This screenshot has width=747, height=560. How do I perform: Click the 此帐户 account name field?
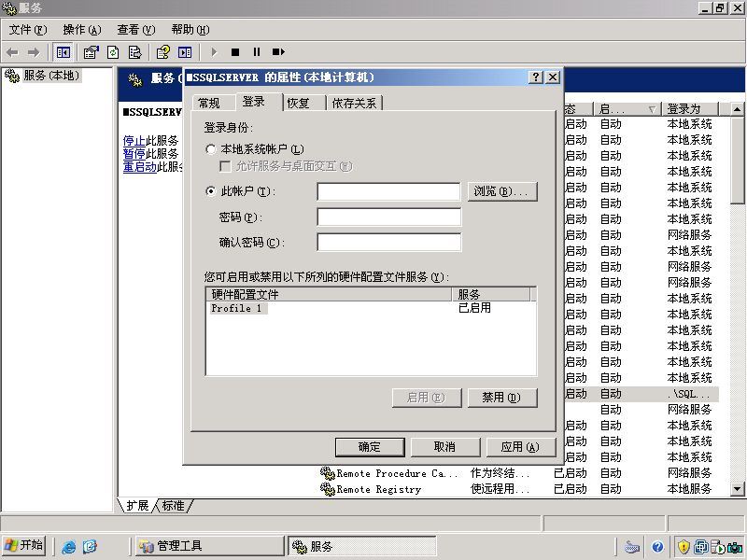388,191
